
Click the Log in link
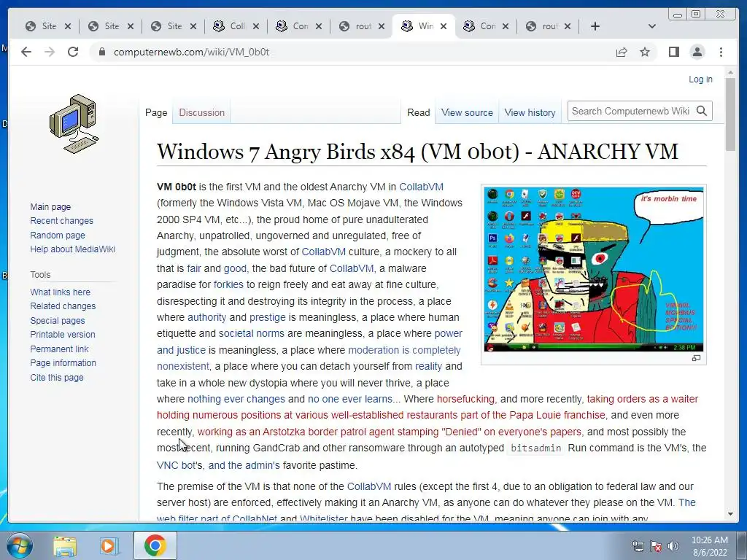pyautogui.click(x=700, y=79)
